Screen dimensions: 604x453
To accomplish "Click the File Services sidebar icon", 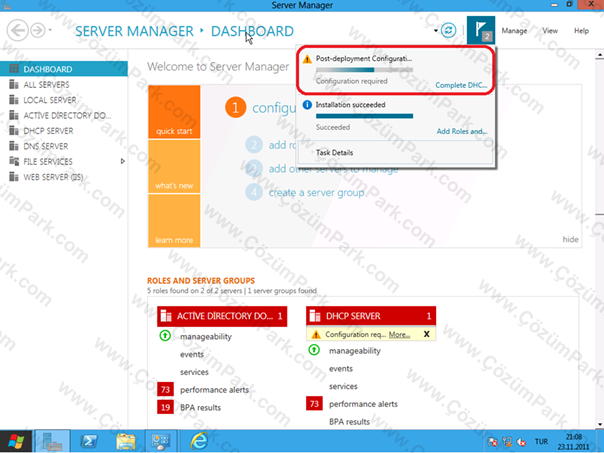I will (14, 161).
